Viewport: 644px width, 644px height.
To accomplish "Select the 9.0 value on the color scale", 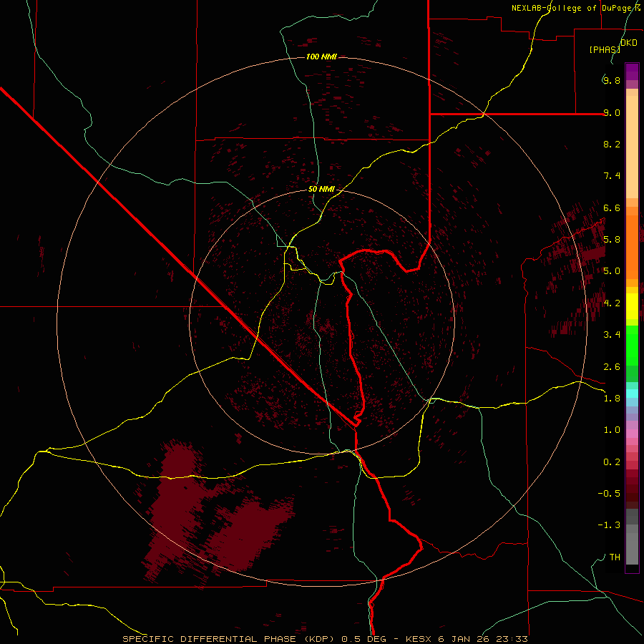I will point(612,112).
